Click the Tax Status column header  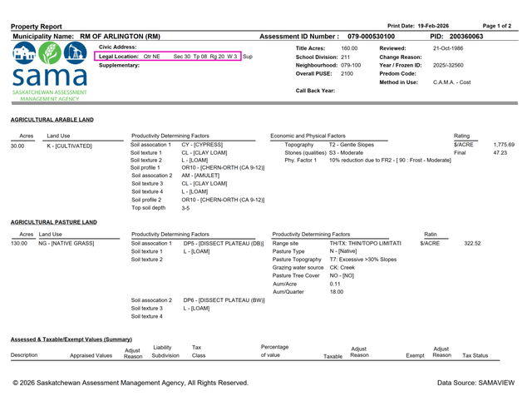pos(475,355)
